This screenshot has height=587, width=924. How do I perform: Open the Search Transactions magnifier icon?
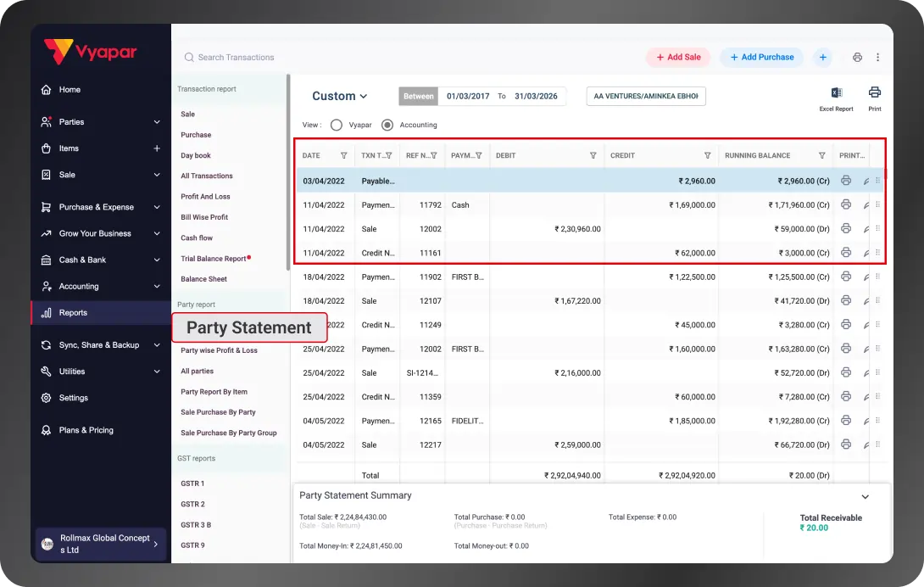188,57
